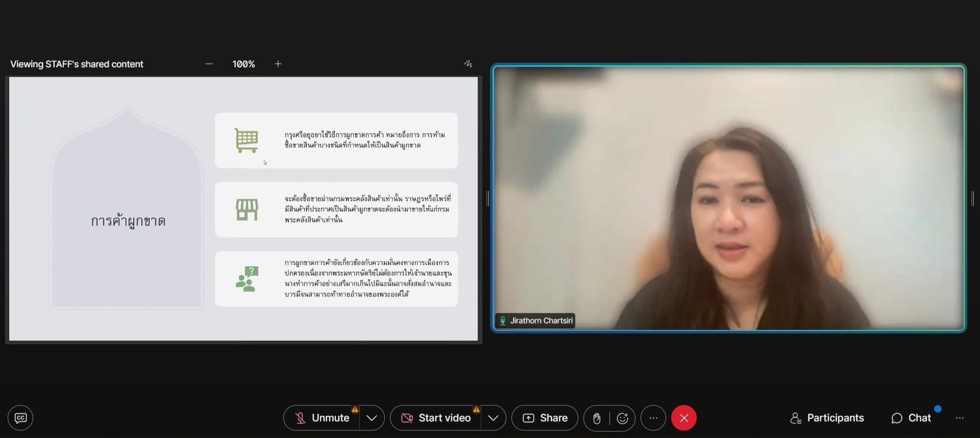The height and width of the screenshot is (438, 980).
Task: Click the raise hand icon
Action: click(597, 418)
